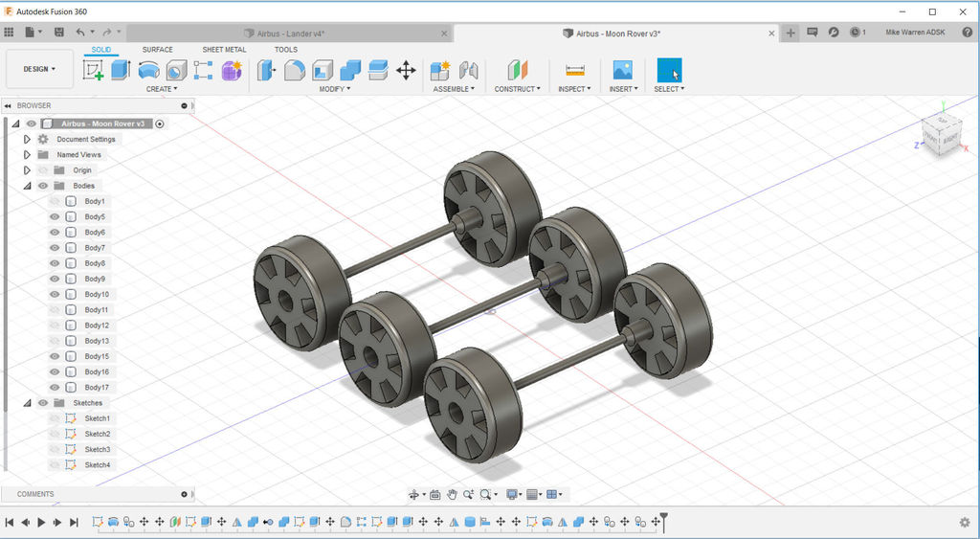Open the DESIGN workspace dropdown
Viewport: 980px width, 539px height.
coord(39,69)
